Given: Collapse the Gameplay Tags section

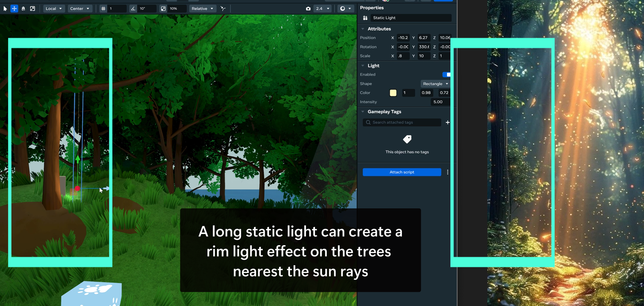Looking at the screenshot, I should pos(363,112).
